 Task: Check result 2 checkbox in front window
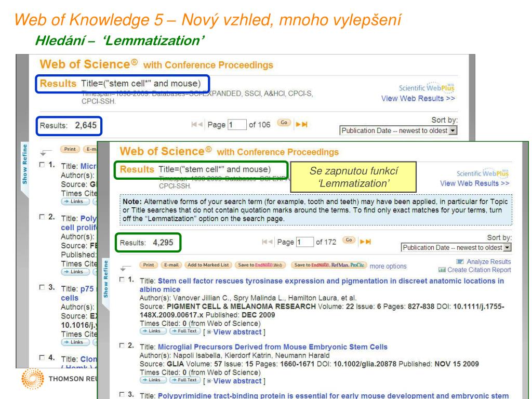coord(122,345)
